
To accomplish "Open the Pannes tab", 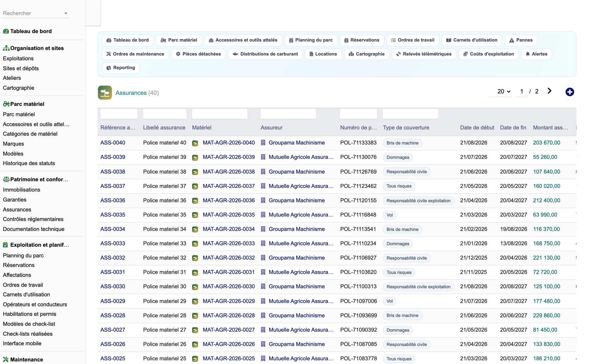I will (x=521, y=40).
